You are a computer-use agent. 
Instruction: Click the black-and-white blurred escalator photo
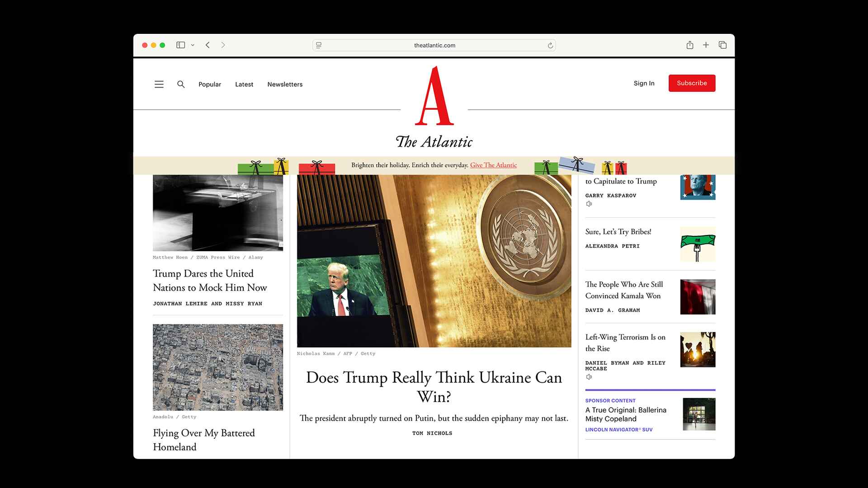(218, 213)
